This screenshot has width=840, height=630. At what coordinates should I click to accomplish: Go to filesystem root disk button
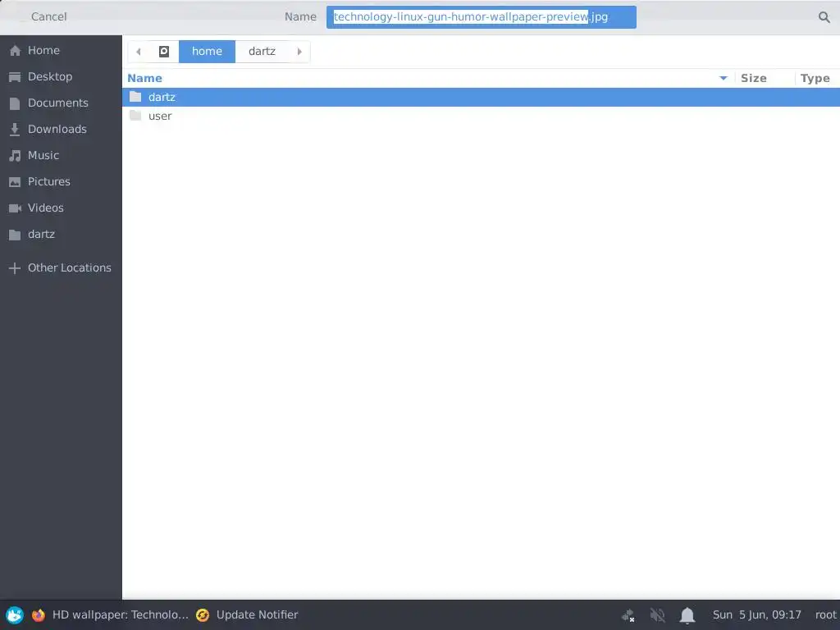pos(164,52)
